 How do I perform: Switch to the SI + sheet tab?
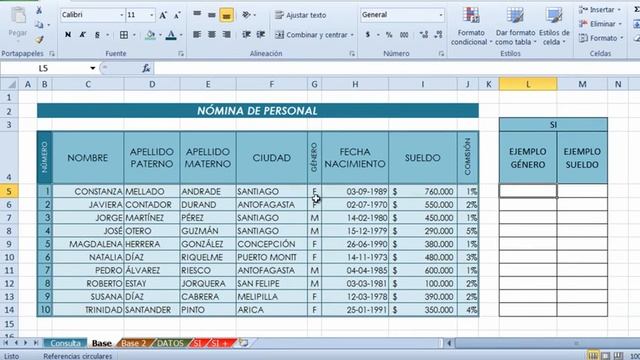click(x=219, y=343)
